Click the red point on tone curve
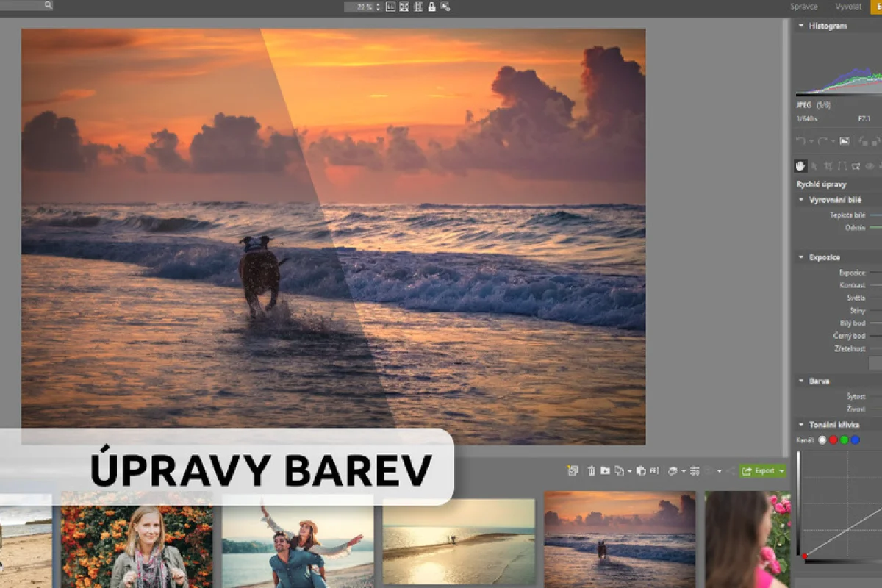Screen dimensions: 882x588 [805, 556]
